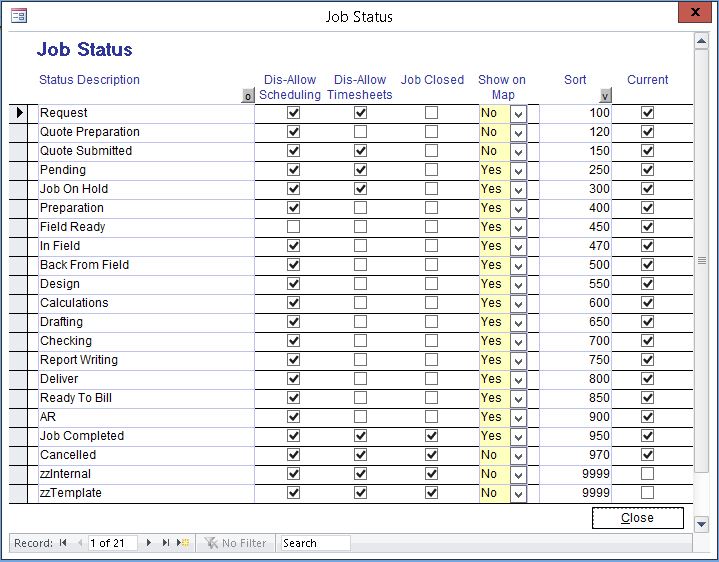Select the Request row record selector
Screen dimensions: 719x562
point(20,113)
